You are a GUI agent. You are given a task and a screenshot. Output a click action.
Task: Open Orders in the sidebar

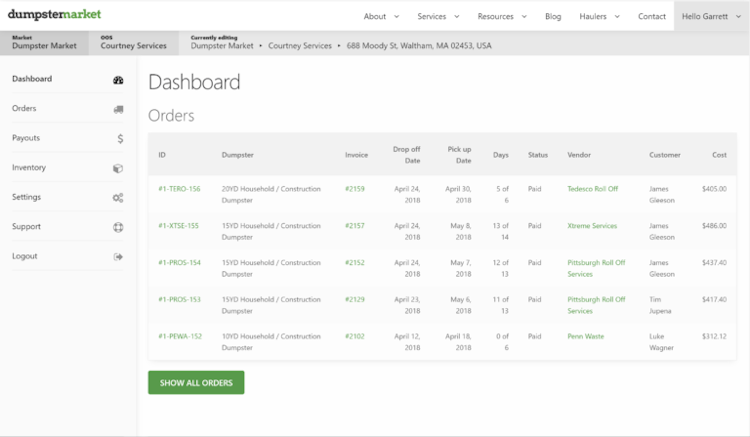click(x=24, y=109)
